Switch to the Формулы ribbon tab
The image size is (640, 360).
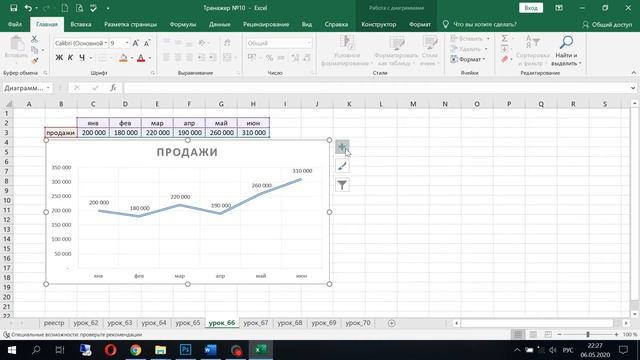click(183, 24)
